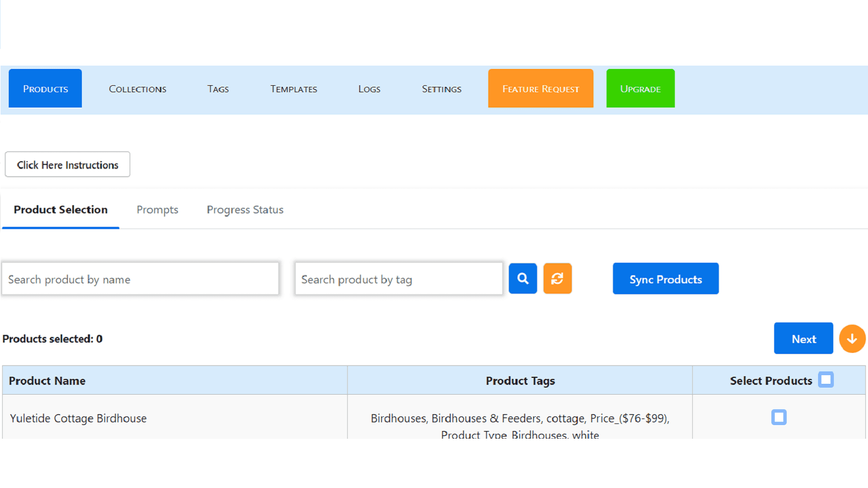The width and height of the screenshot is (868, 488).
Task: Open the Click Here Instructions panel
Action: [67, 164]
